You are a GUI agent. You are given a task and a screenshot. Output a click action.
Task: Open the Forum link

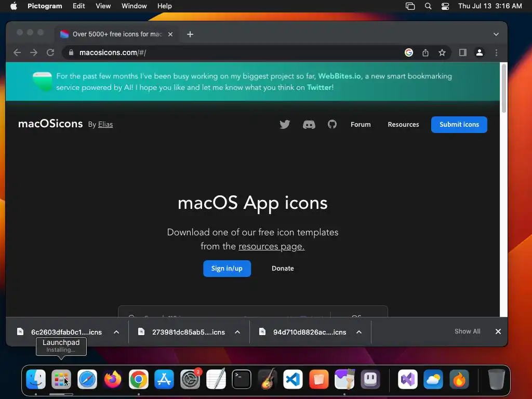tap(361, 125)
